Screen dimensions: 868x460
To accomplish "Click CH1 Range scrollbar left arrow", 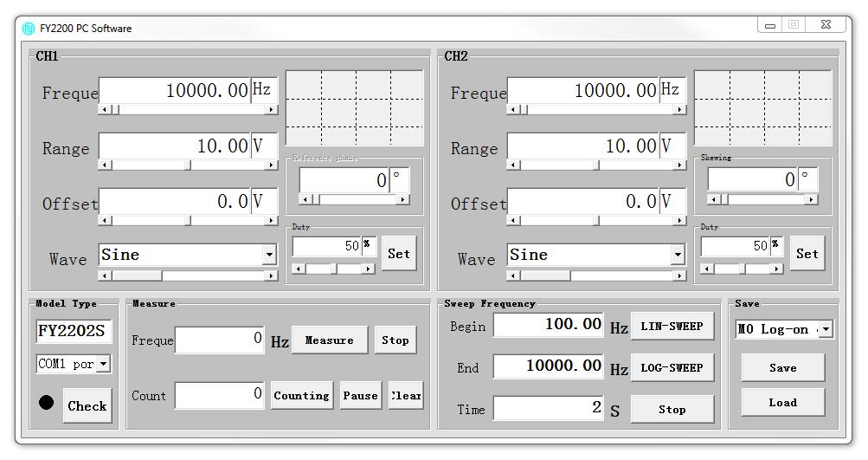I will tap(105, 165).
